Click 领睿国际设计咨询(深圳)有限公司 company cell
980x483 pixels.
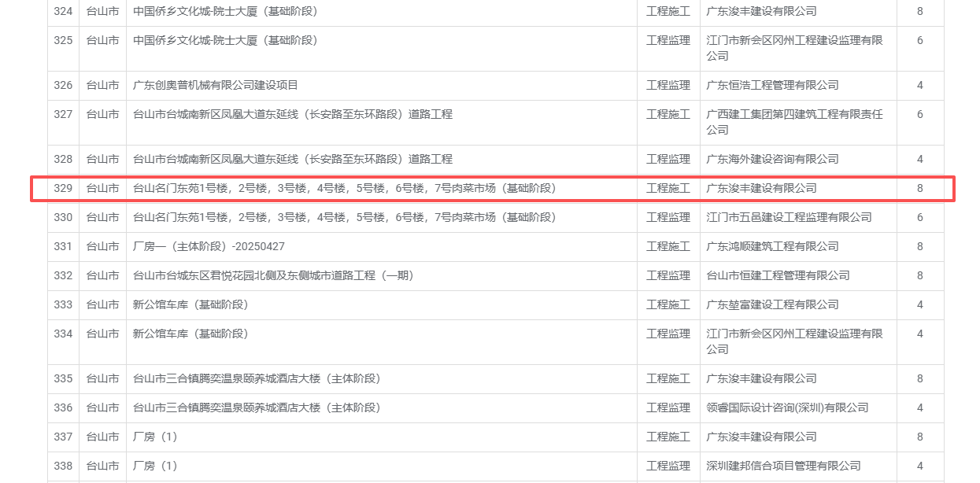[787, 407]
